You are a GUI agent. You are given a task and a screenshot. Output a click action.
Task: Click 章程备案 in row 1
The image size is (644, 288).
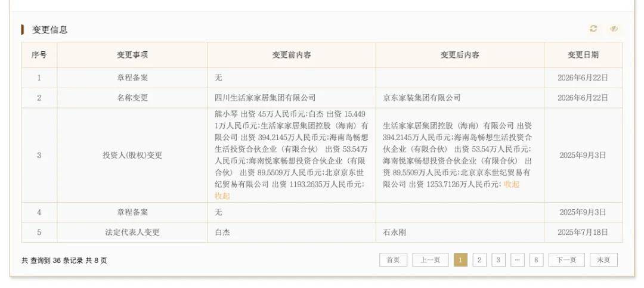pyautogui.click(x=132, y=78)
